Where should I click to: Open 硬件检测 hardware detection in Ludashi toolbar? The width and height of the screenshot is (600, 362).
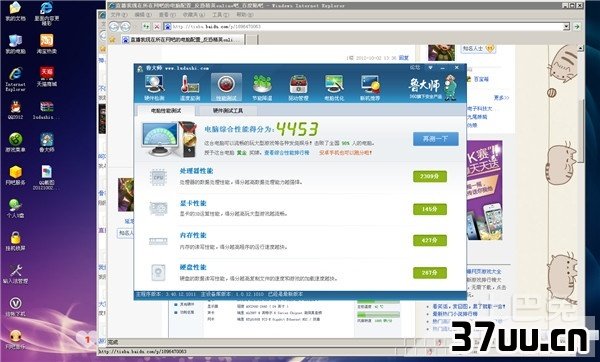[x=154, y=87]
